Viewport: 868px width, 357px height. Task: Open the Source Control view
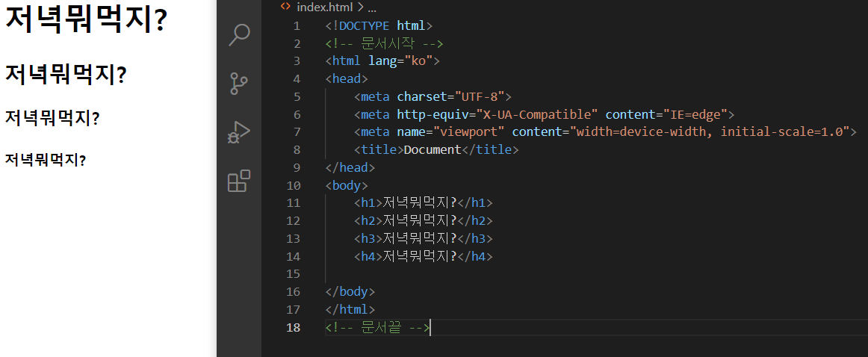click(239, 84)
